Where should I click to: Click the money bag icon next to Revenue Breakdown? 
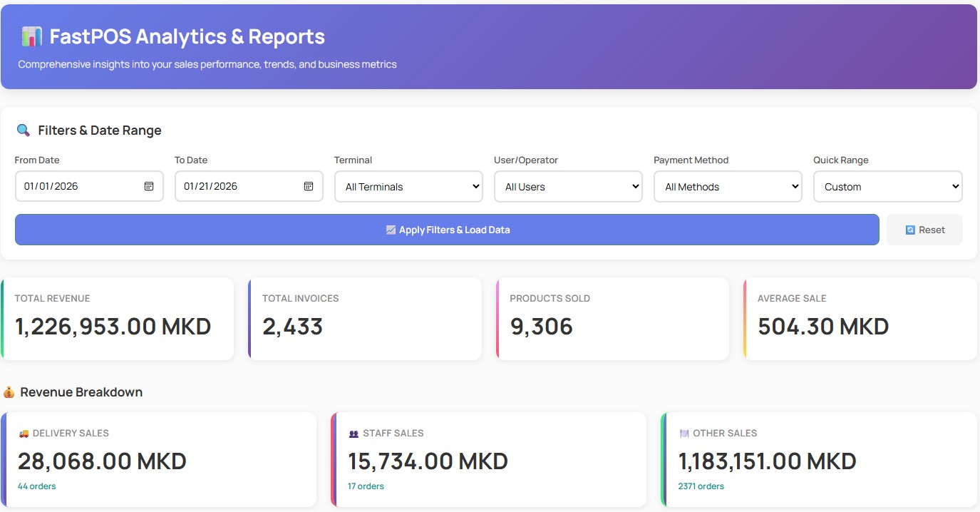(x=10, y=392)
